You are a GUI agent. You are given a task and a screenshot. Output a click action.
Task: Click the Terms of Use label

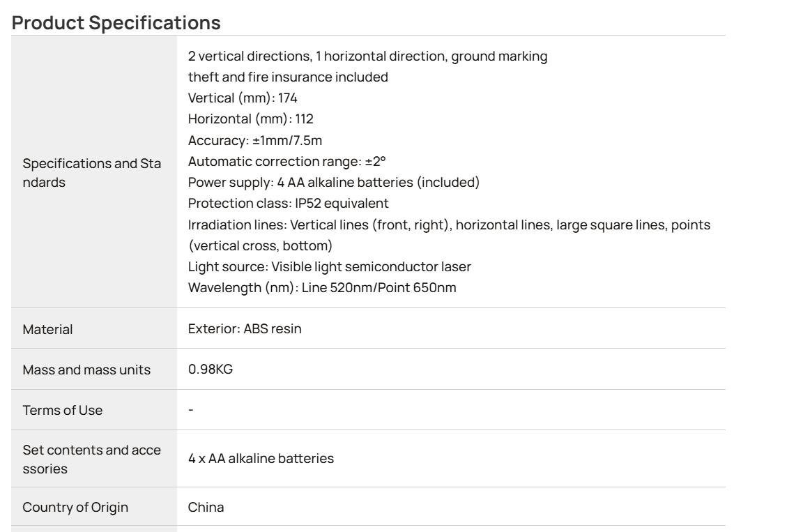pos(63,410)
